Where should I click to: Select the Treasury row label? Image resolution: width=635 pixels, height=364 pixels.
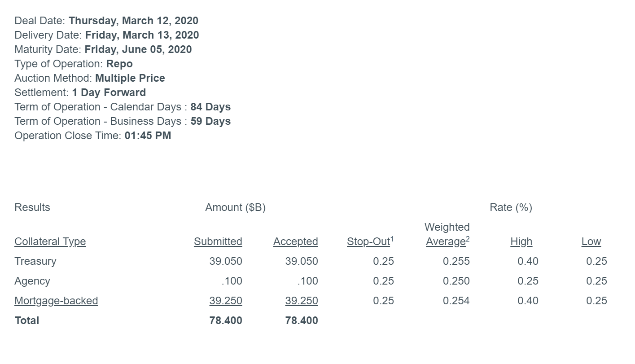(x=35, y=261)
